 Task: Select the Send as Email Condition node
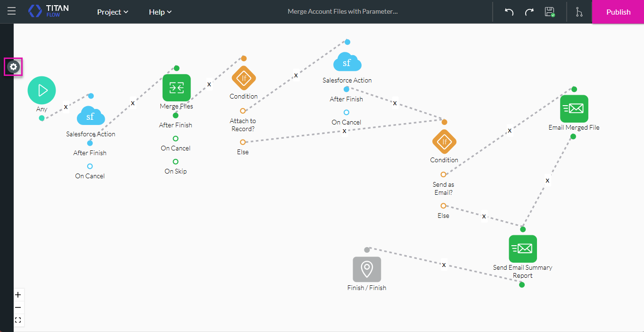[444, 142]
